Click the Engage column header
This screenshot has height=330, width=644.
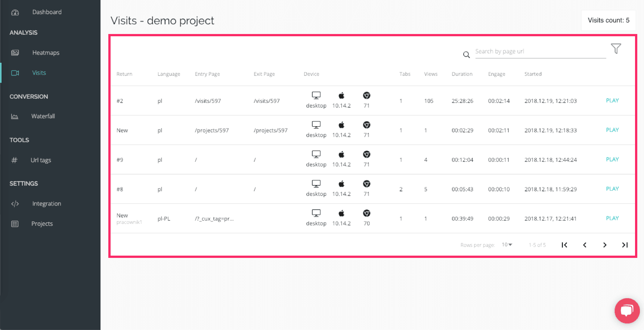pos(496,74)
